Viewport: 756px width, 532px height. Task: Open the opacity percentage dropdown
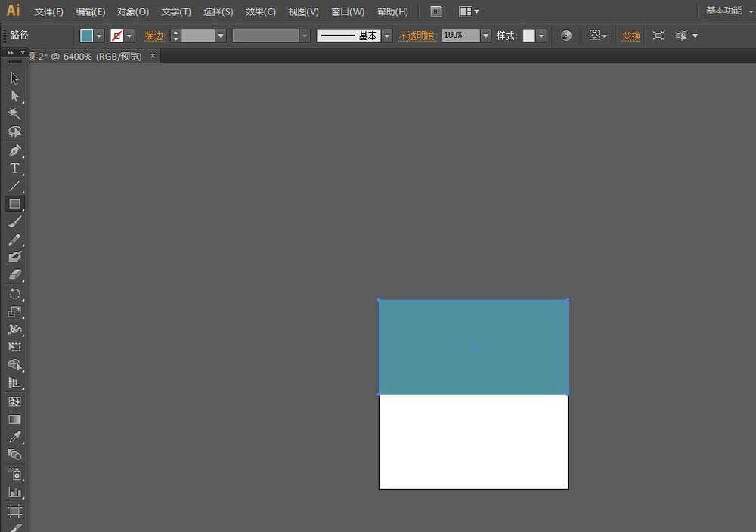[485, 36]
